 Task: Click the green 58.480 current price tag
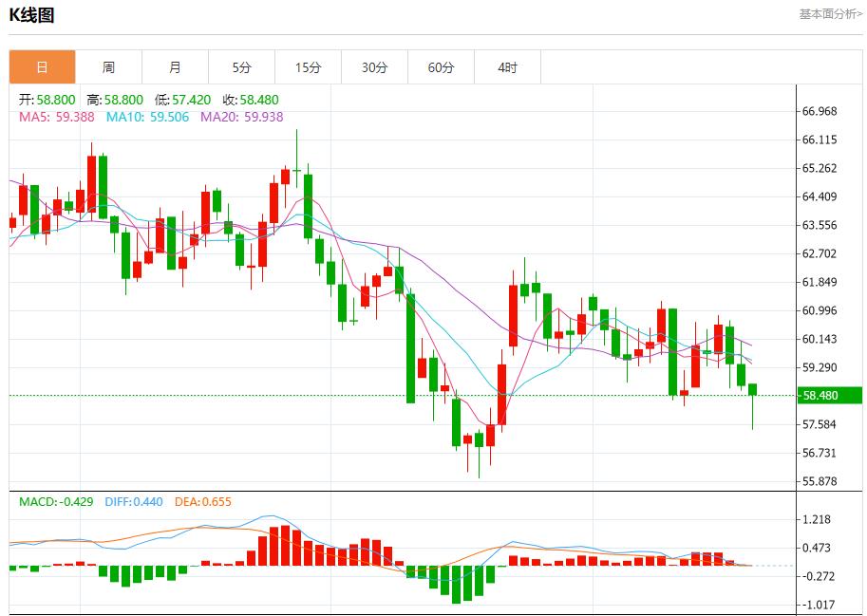[x=829, y=396]
